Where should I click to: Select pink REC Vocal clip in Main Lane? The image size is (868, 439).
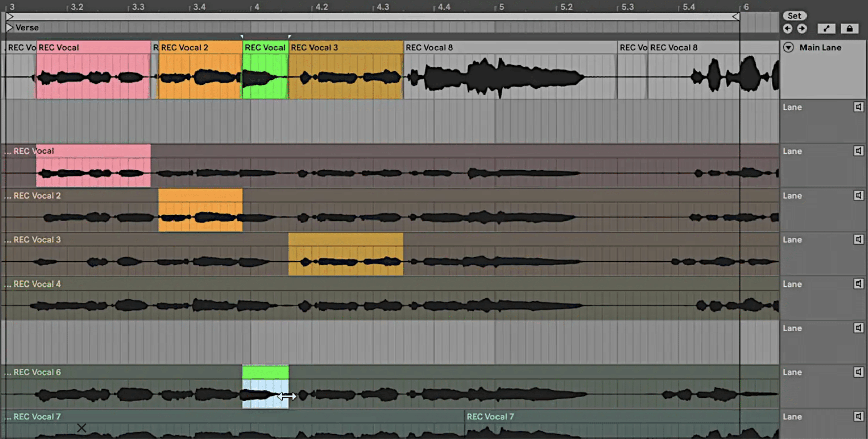[x=94, y=70]
